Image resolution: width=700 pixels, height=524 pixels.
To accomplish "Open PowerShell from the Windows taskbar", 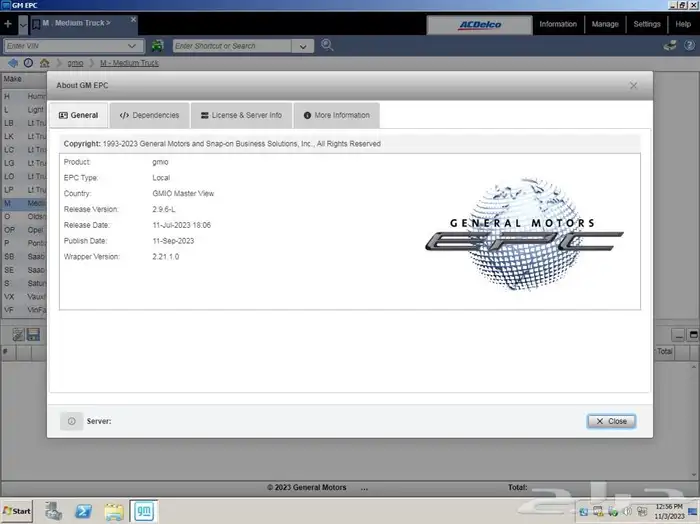I will click(84, 511).
